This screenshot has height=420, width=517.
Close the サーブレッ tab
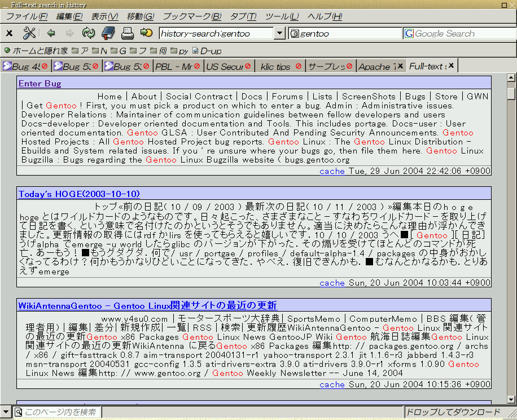(349, 66)
